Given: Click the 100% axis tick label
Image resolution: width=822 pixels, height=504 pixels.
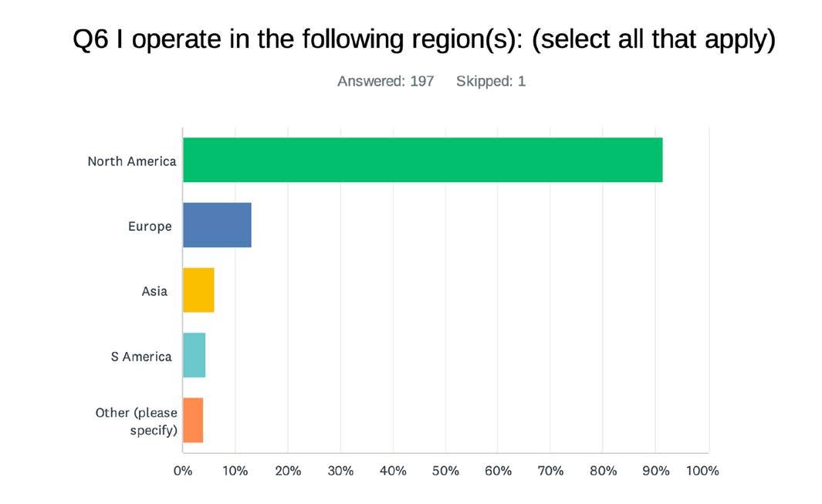Looking at the screenshot, I should pyautogui.click(x=702, y=471).
